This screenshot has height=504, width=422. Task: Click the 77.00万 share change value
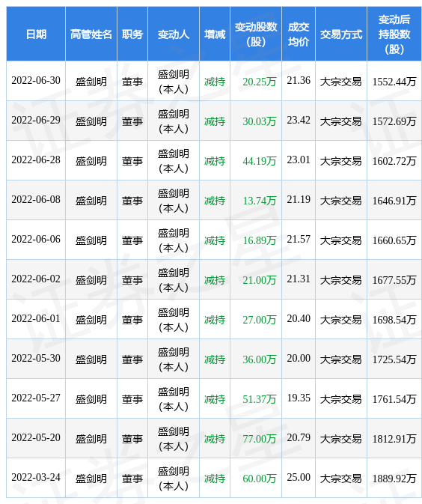pyautogui.click(x=260, y=439)
